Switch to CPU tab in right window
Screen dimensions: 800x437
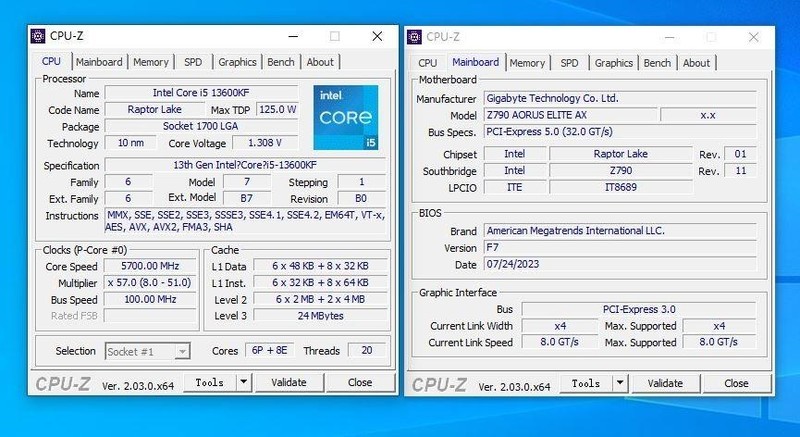click(x=428, y=63)
